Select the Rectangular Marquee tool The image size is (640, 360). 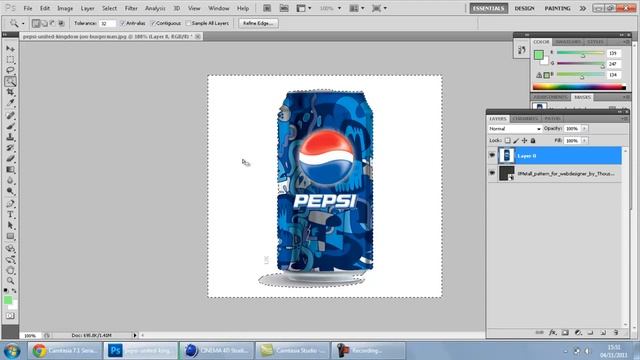coord(10,60)
